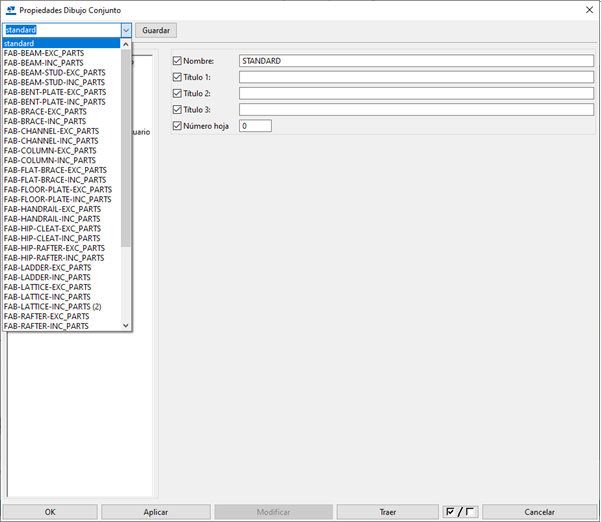Image resolution: width=601 pixels, height=522 pixels.
Task: Click the Guardar button
Action: click(156, 31)
